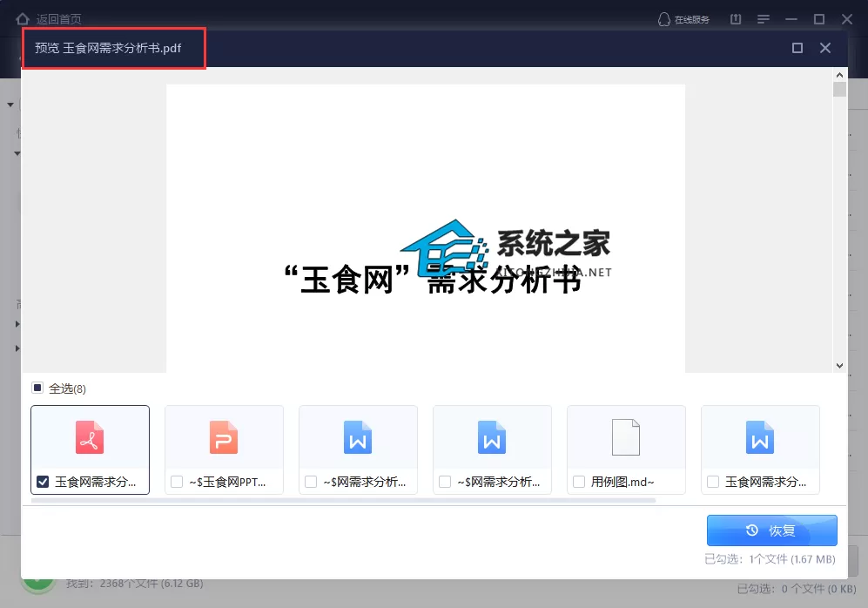Viewport: 868px width, 608px height.
Task: Uncheck the 玉食网需求分 PDF file checkbox
Action: tap(43, 482)
